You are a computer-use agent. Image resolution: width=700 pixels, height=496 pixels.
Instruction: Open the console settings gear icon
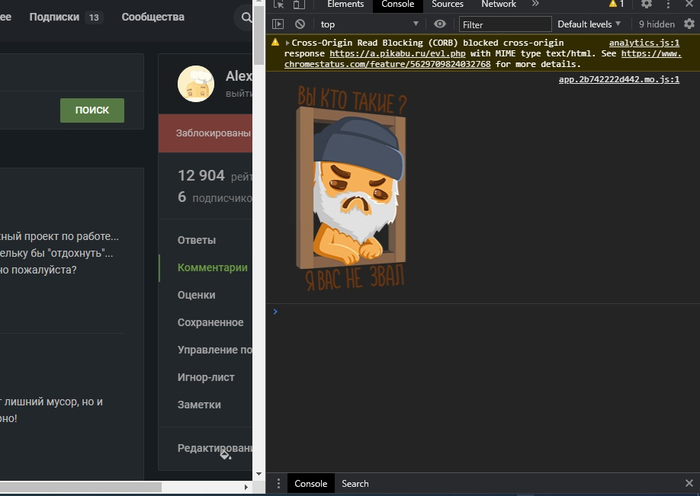[690, 24]
